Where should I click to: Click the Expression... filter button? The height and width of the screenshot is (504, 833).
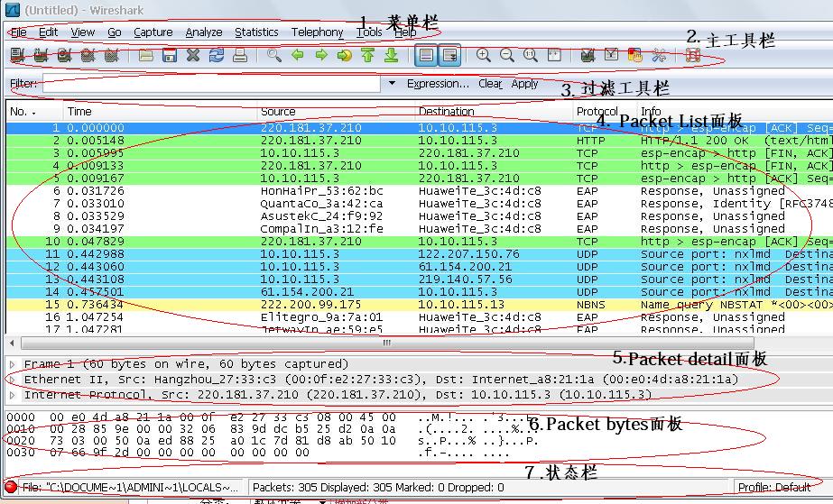click(438, 84)
